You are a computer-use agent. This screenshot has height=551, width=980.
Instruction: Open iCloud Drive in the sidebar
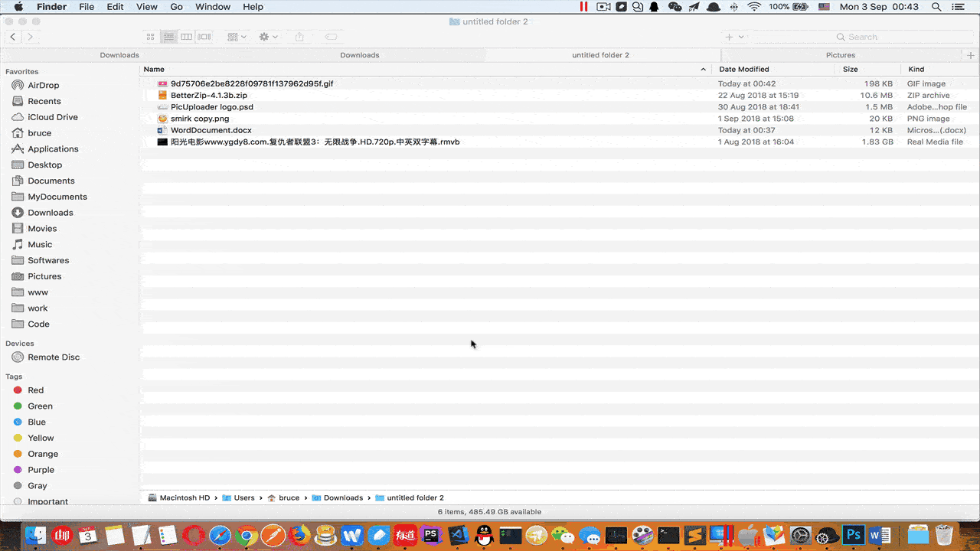click(x=52, y=117)
